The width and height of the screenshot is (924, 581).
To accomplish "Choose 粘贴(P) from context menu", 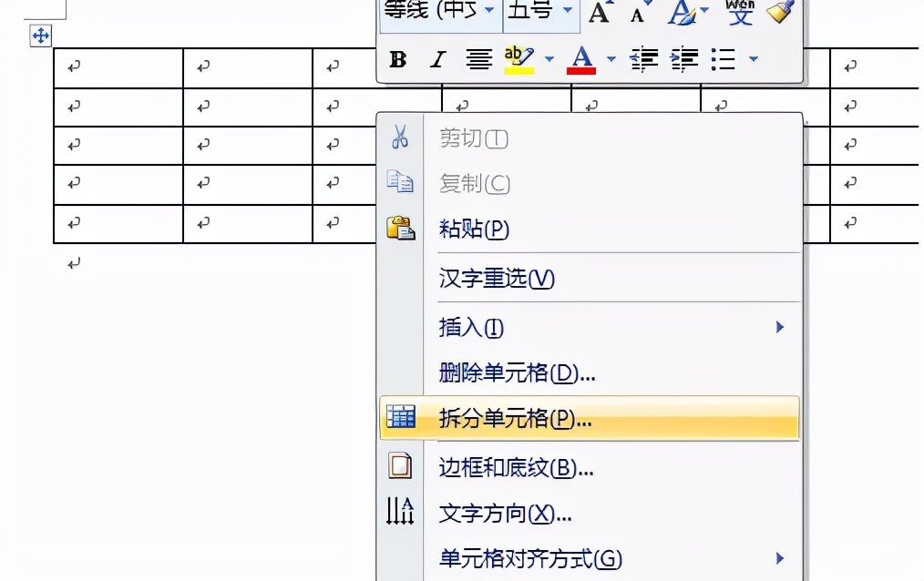I will (x=590, y=229).
